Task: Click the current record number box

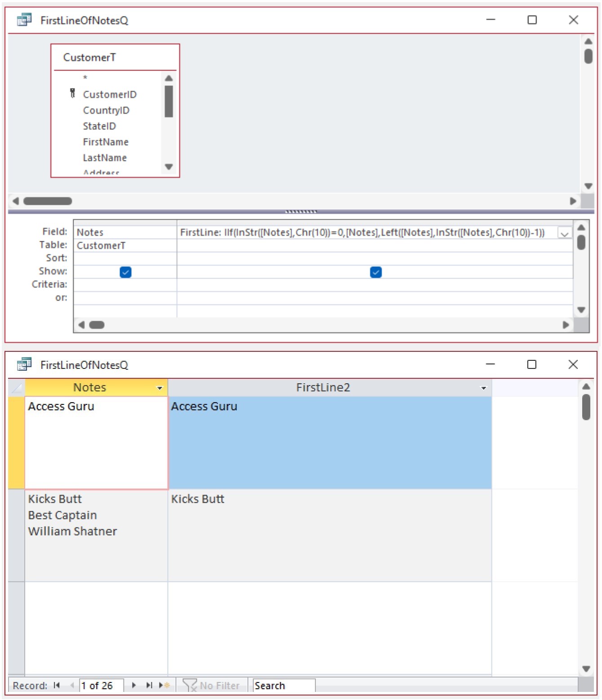Action: pos(102,685)
